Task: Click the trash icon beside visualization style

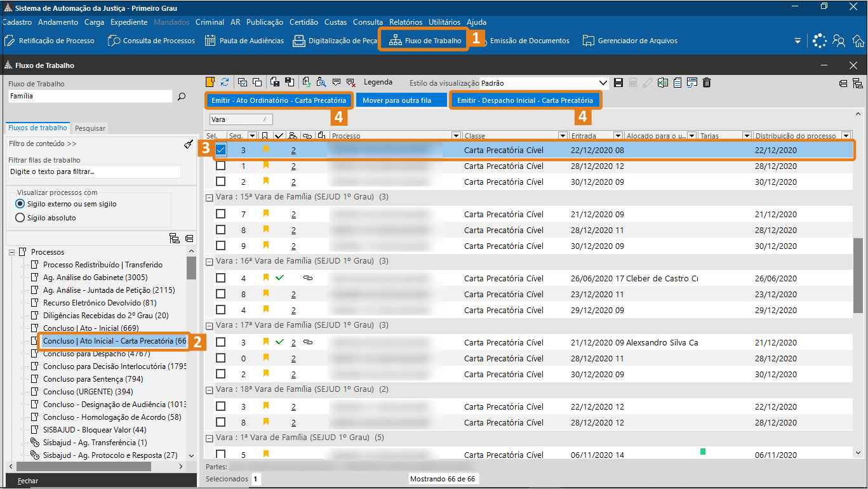Action: pyautogui.click(x=707, y=83)
